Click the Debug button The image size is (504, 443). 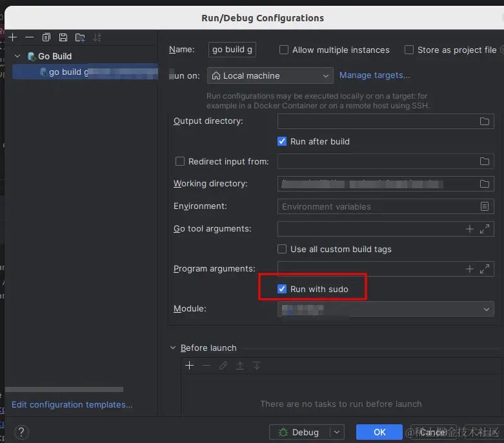pyautogui.click(x=299, y=433)
